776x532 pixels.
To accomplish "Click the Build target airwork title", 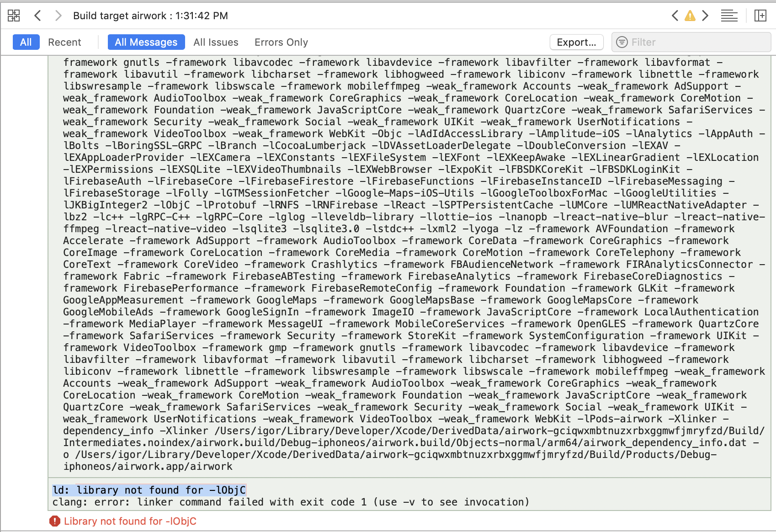I will pyautogui.click(x=150, y=15).
